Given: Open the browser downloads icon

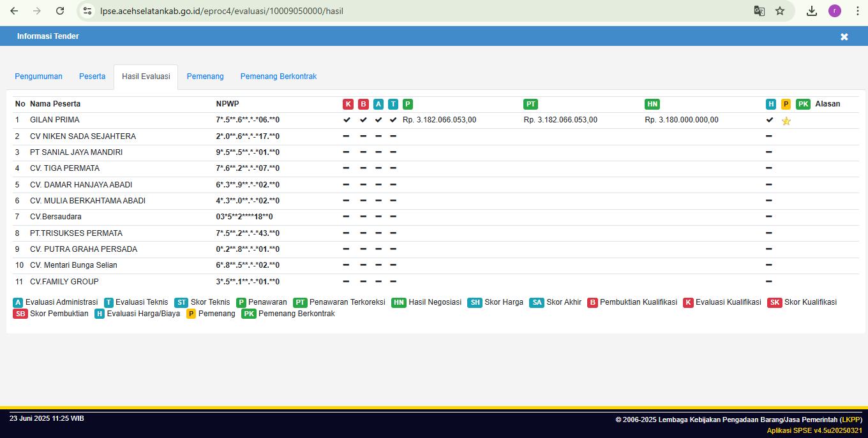Looking at the screenshot, I should coord(812,11).
